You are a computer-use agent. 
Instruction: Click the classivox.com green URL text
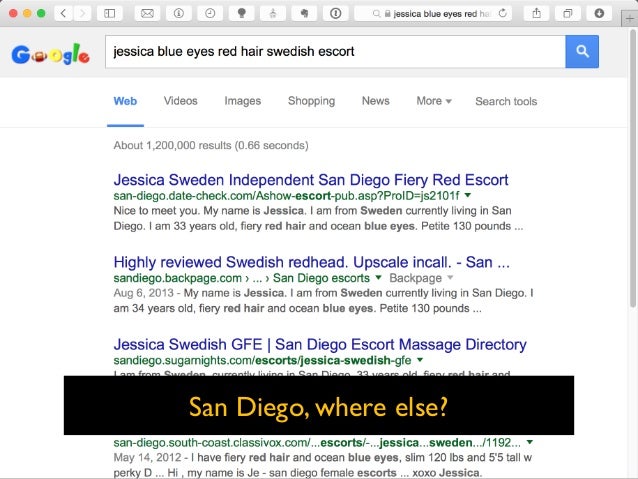click(x=317, y=442)
